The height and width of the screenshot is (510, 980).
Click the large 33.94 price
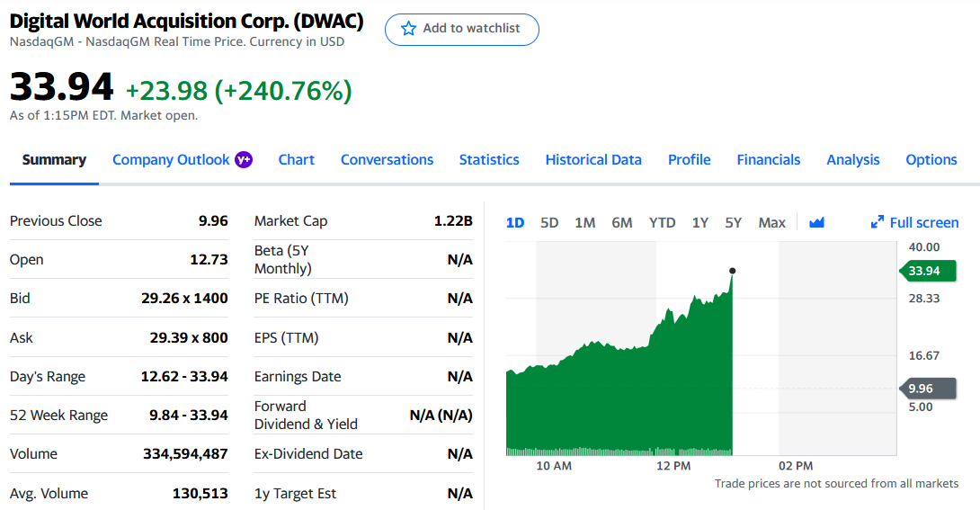61,86
